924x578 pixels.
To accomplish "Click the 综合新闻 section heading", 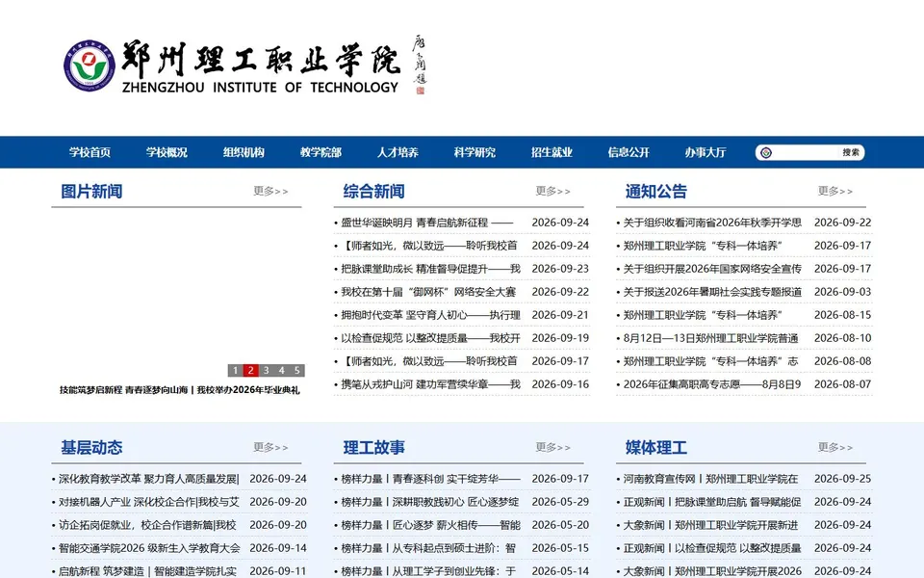I will point(373,191).
